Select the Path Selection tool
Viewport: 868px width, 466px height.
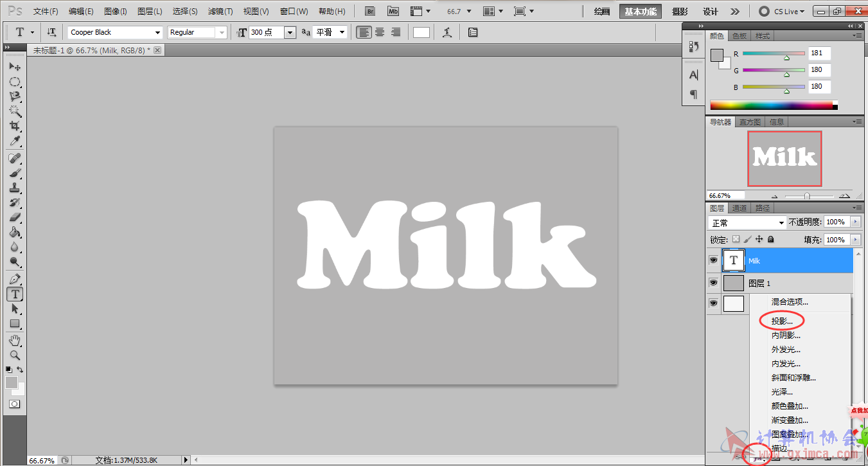[x=15, y=309]
